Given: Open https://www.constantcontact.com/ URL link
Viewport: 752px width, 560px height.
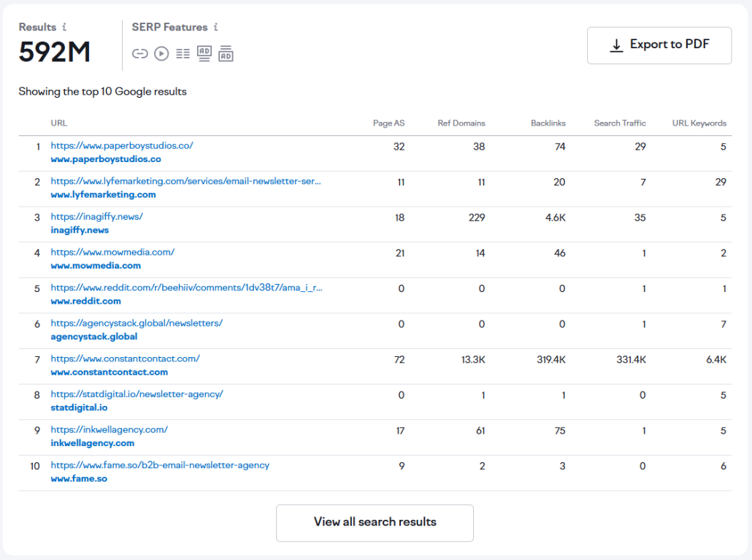Looking at the screenshot, I should click(x=125, y=358).
